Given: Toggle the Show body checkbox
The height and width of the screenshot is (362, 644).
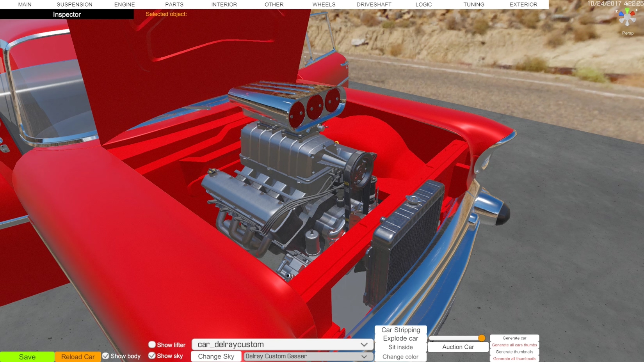Looking at the screenshot, I should [106, 356].
